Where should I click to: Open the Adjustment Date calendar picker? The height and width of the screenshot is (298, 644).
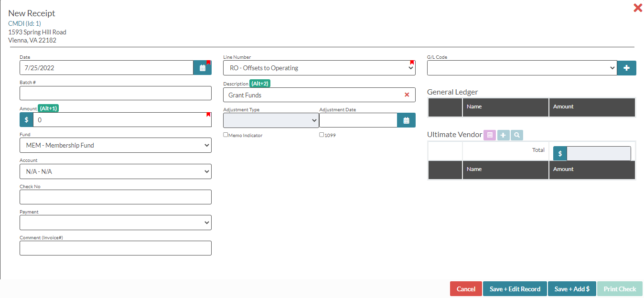tap(406, 120)
